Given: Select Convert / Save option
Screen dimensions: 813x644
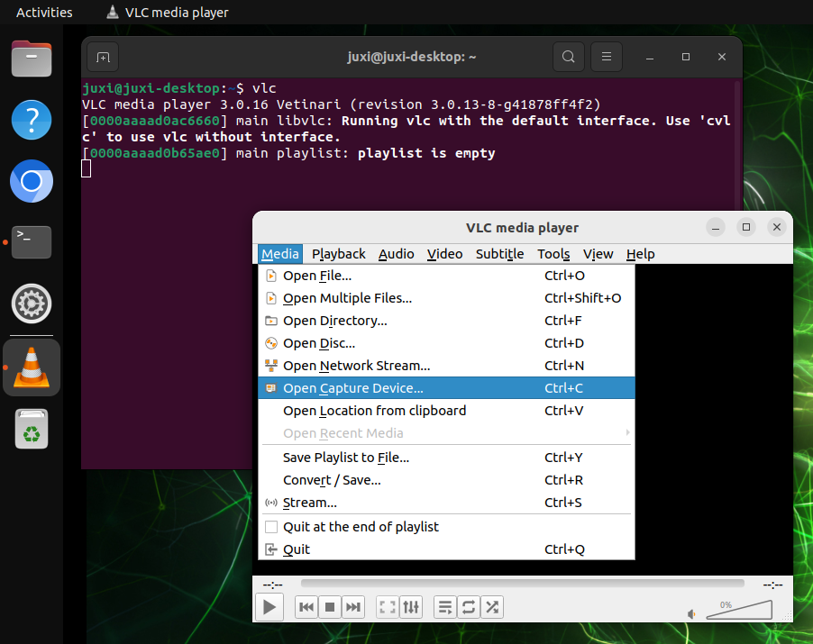Looking at the screenshot, I should [x=446, y=480].
